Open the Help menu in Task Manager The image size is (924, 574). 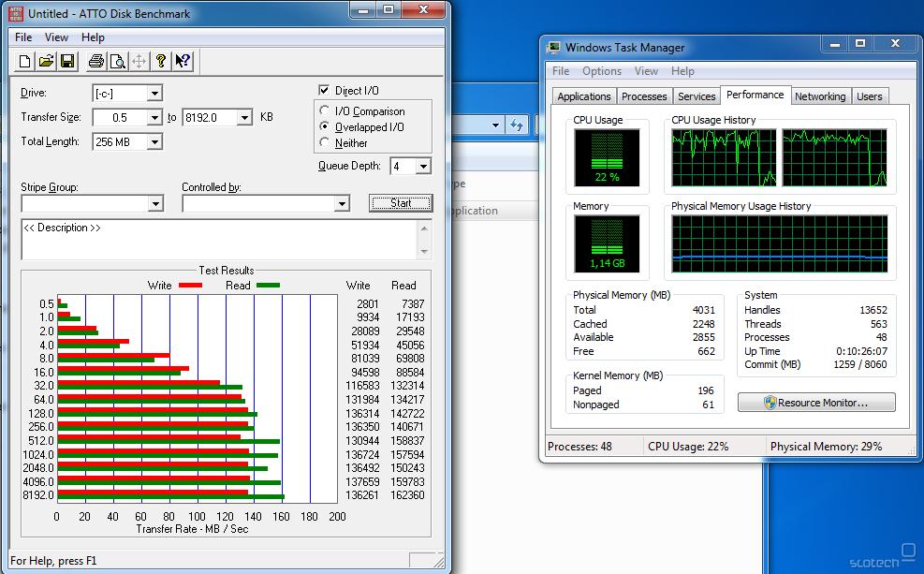click(x=682, y=71)
